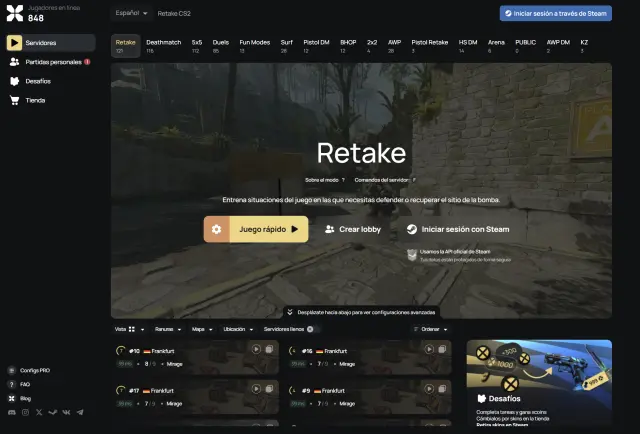Click the play icon on server #9
Screen dimensions: 640x434
pos(429,389)
